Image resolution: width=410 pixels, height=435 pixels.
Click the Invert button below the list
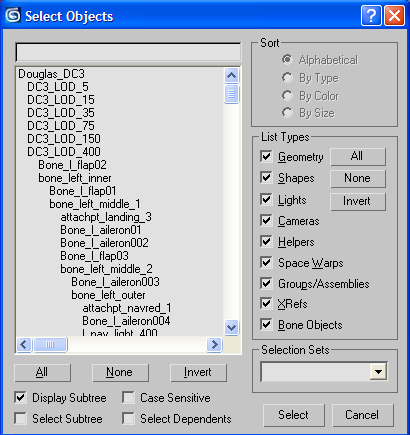click(x=198, y=372)
